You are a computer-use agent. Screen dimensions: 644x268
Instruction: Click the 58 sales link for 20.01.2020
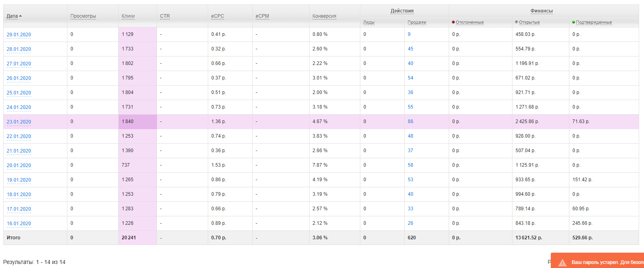pos(410,165)
